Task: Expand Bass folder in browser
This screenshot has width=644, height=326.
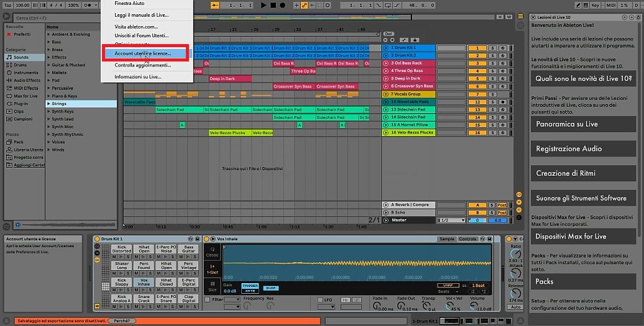Action: pos(48,42)
